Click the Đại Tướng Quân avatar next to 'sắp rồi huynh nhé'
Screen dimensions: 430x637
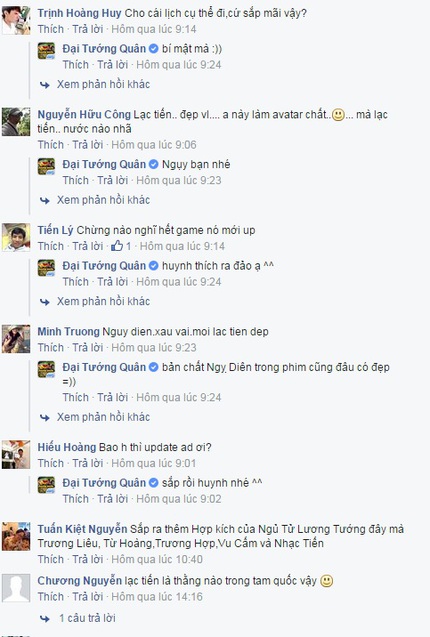(x=46, y=485)
